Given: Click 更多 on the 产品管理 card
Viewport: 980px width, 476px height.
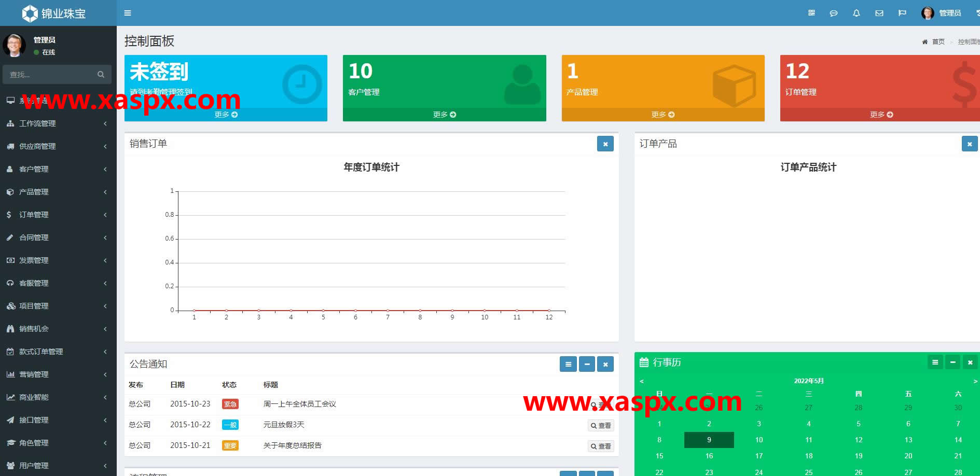Looking at the screenshot, I should [x=663, y=115].
